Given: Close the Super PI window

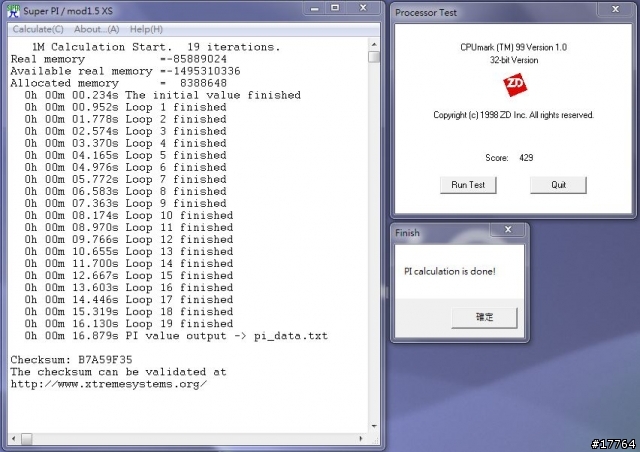Looking at the screenshot, I should [x=363, y=8].
